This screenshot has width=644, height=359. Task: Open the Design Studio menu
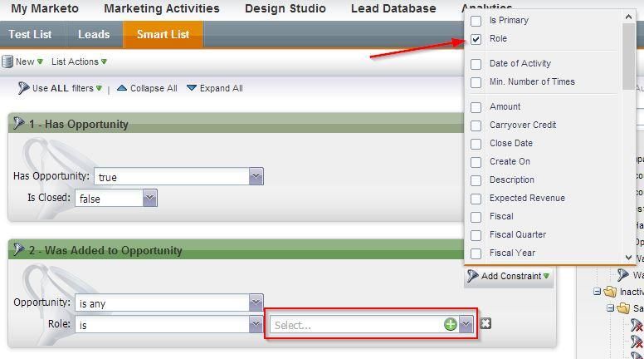click(285, 8)
